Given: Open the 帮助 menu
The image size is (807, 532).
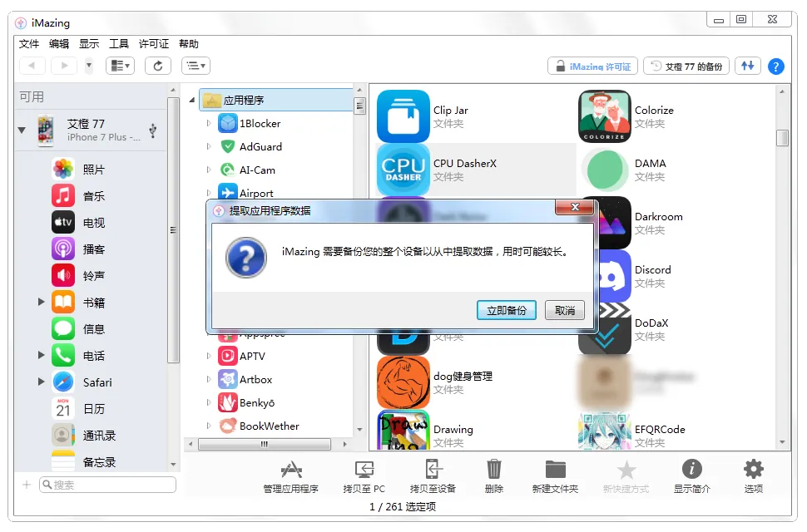Looking at the screenshot, I should (189, 44).
